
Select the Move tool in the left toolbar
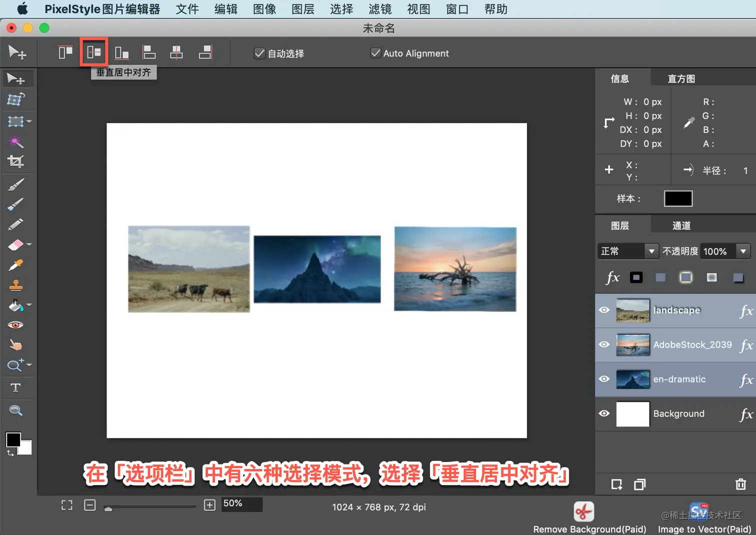[x=16, y=79]
